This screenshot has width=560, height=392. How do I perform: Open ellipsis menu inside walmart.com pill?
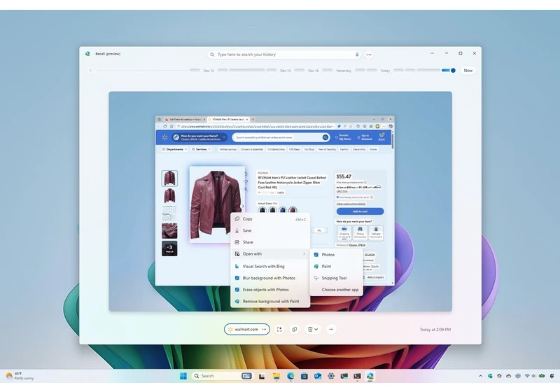click(x=264, y=329)
